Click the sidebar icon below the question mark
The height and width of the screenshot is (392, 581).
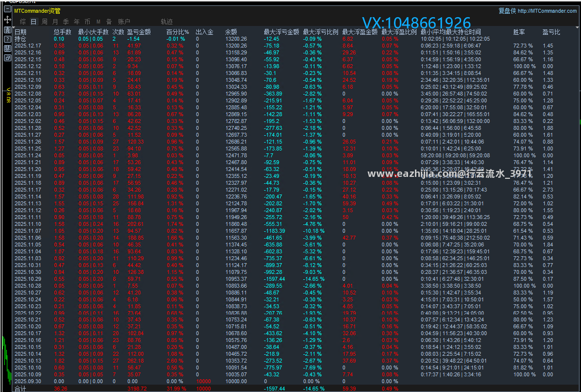tap(7, 49)
